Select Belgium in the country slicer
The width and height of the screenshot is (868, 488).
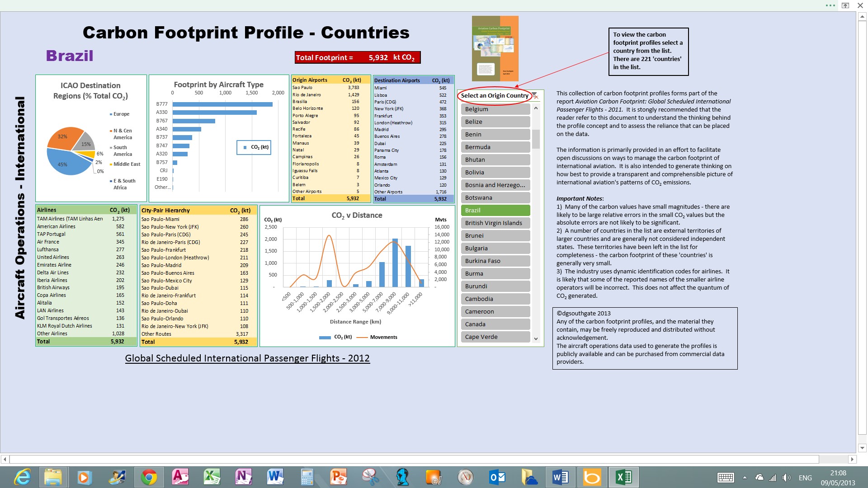click(495, 109)
